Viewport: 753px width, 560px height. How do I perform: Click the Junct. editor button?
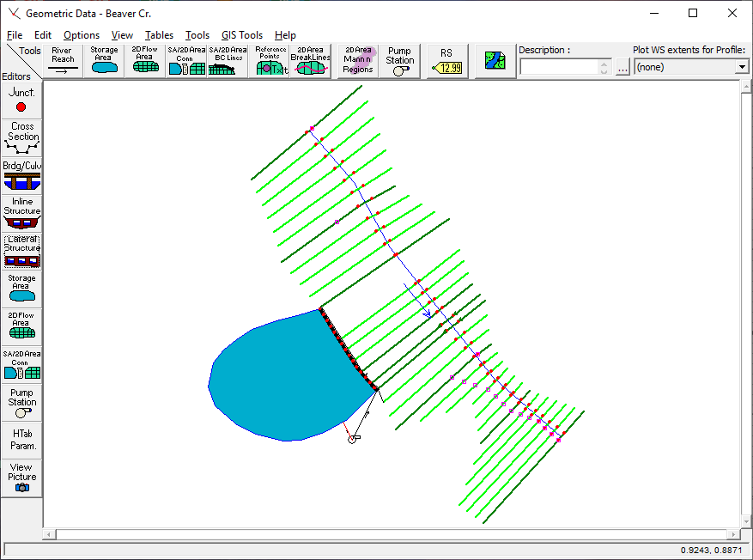[21, 100]
